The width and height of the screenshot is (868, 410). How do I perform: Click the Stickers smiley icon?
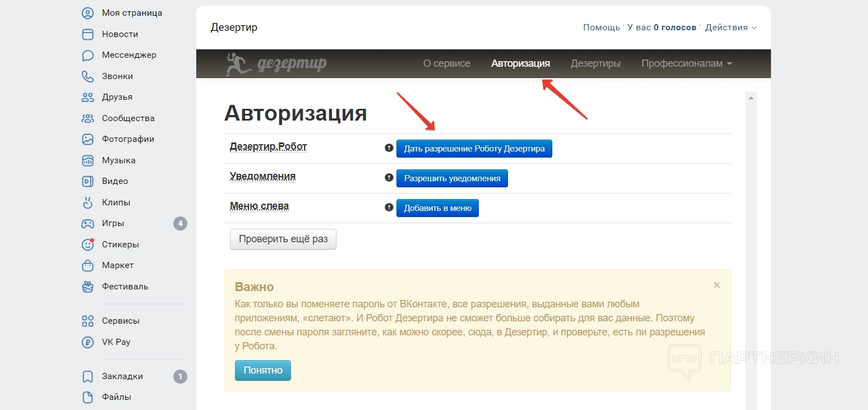click(x=88, y=245)
